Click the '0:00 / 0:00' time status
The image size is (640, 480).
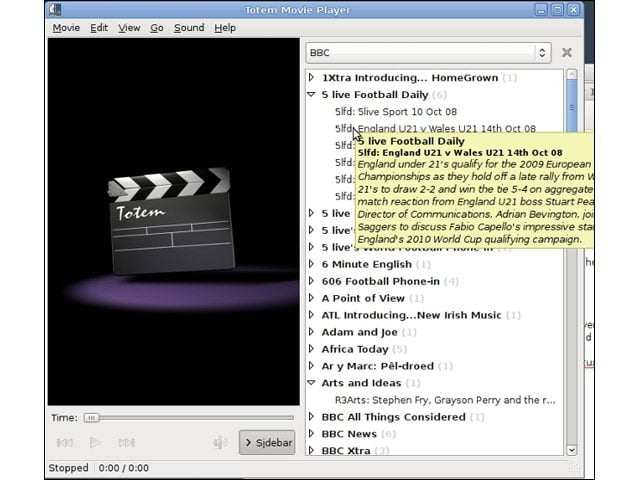123,468
